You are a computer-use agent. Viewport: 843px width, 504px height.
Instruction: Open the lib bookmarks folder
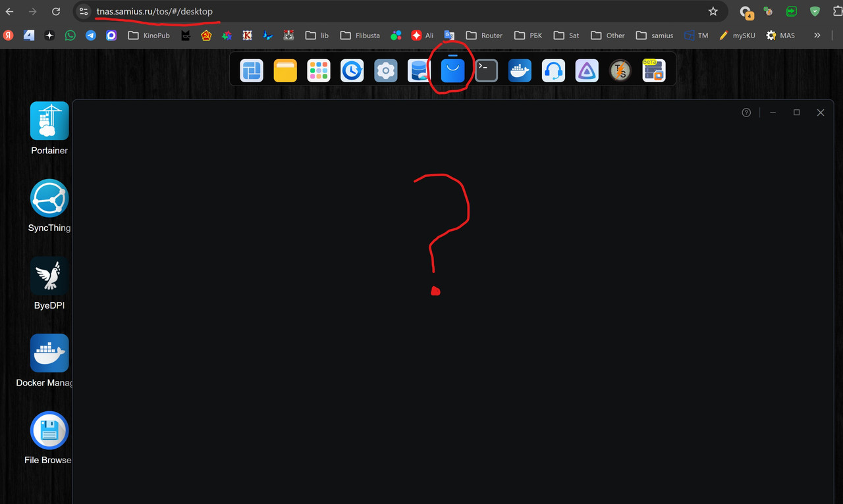coord(317,36)
